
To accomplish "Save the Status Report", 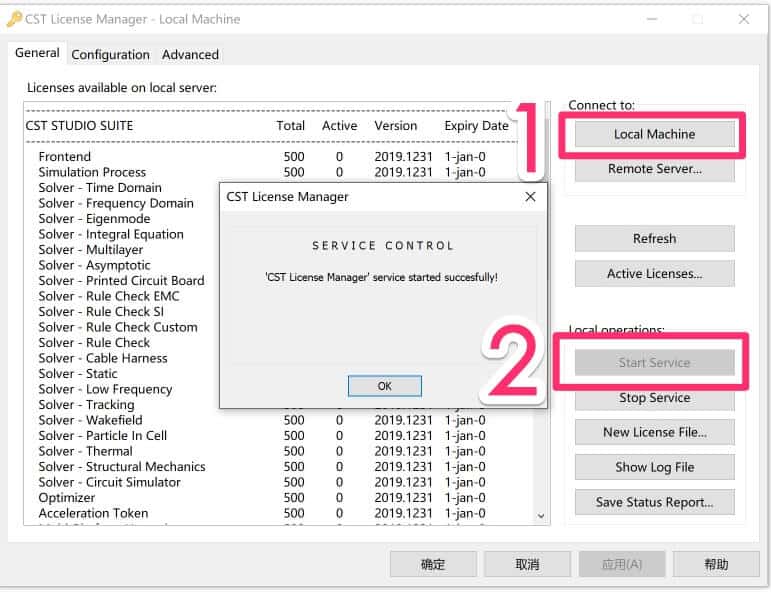I will click(x=654, y=502).
